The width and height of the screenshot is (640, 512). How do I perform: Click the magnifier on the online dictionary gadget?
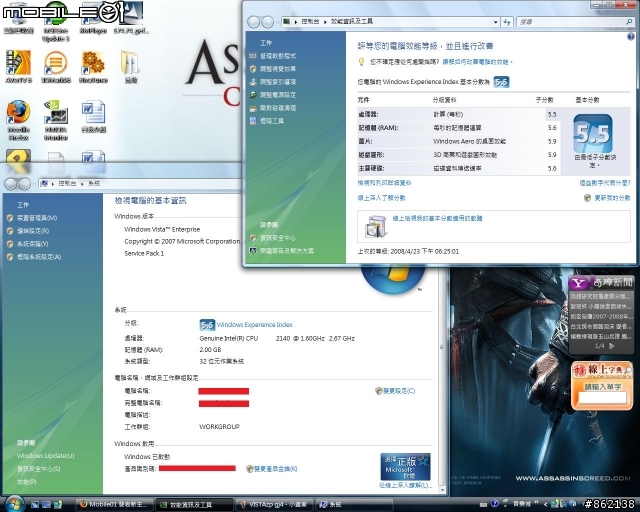pyautogui.click(x=628, y=370)
